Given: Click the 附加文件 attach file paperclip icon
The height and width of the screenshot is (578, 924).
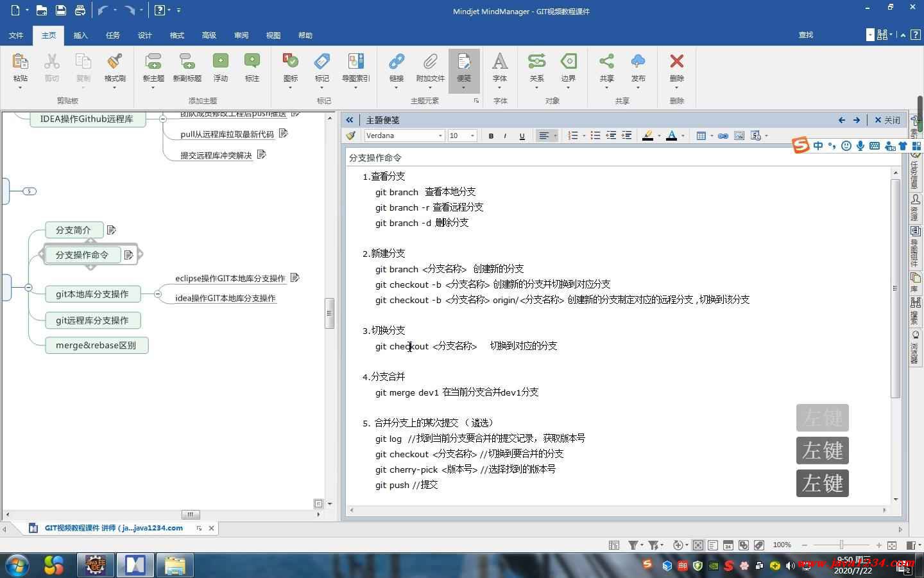Looking at the screenshot, I should point(430,62).
